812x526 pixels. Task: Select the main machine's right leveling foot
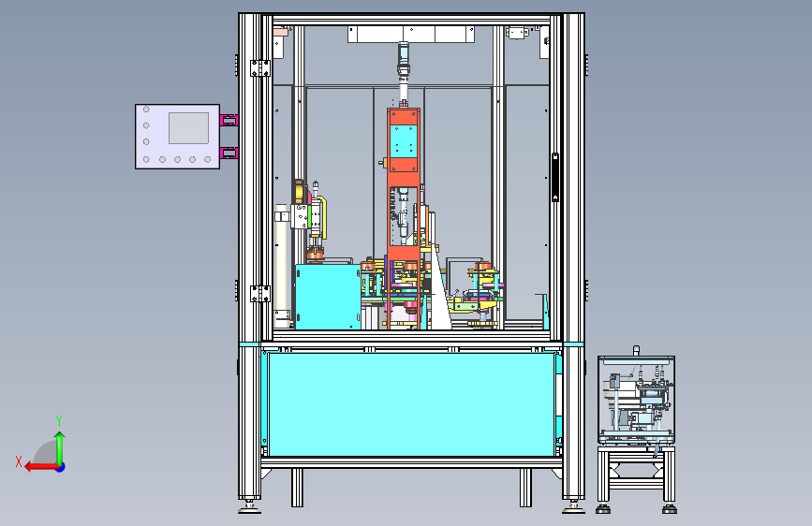574,507
